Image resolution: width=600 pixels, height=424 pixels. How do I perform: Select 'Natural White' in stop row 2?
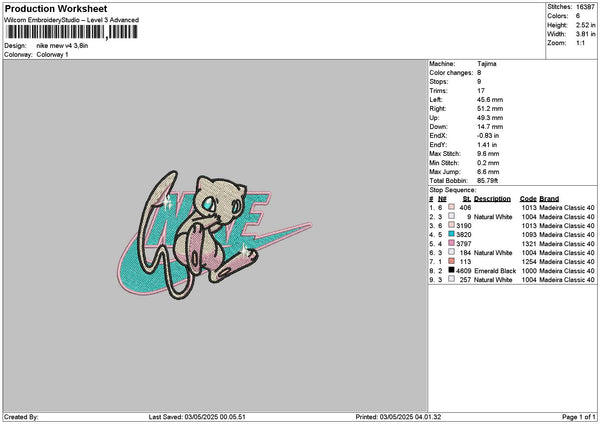coord(493,217)
